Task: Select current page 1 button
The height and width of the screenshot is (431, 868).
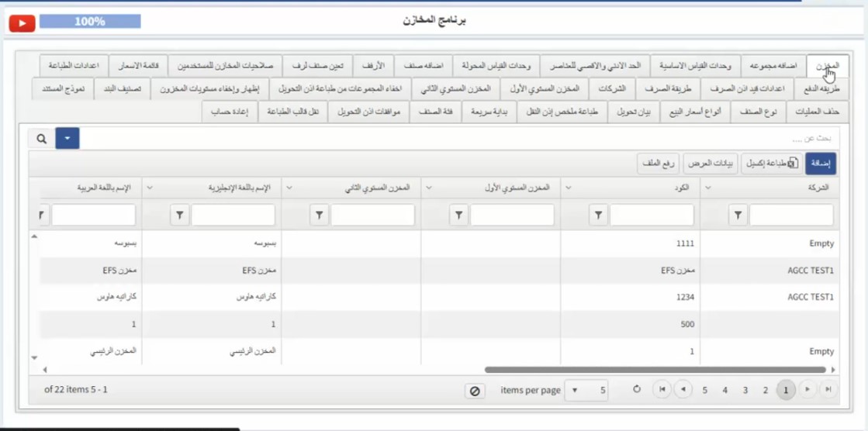Action: coord(786,390)
